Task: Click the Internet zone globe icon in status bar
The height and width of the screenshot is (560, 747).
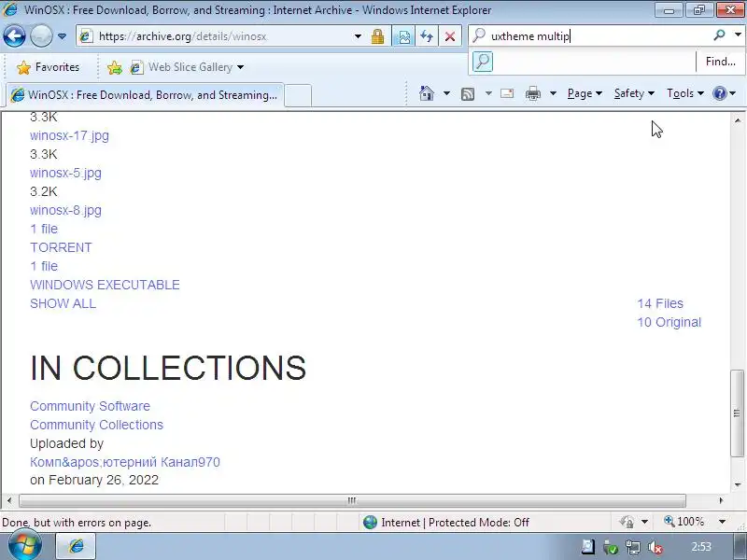Action: [370, 523]
